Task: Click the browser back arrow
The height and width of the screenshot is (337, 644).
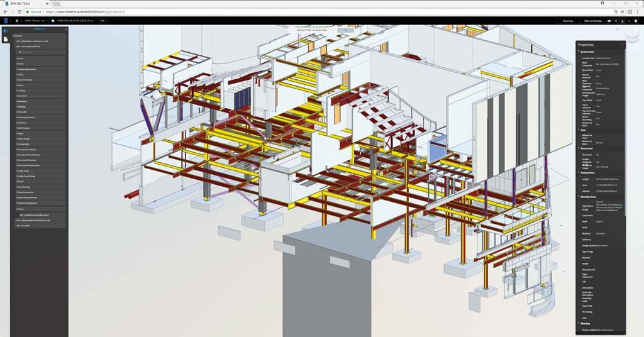Action: click(4, 12)
